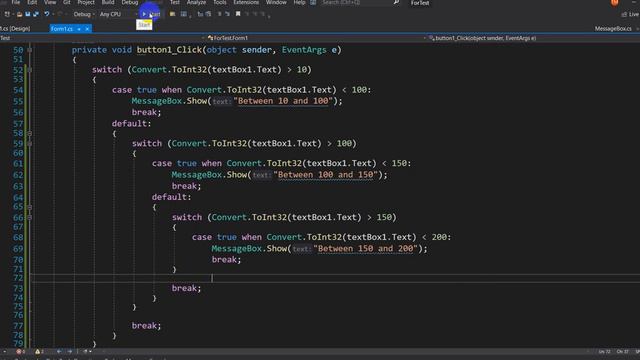The height and width of the screenshot is (360, 640).
Task: Collapse the switch block at line 59
Action: click(x=29, y=144)
